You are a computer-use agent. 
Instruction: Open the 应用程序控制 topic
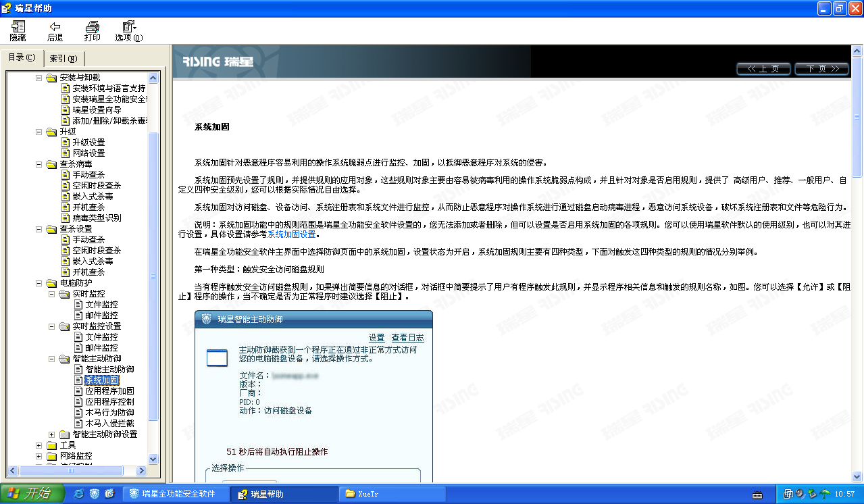(x=109, y=402)
